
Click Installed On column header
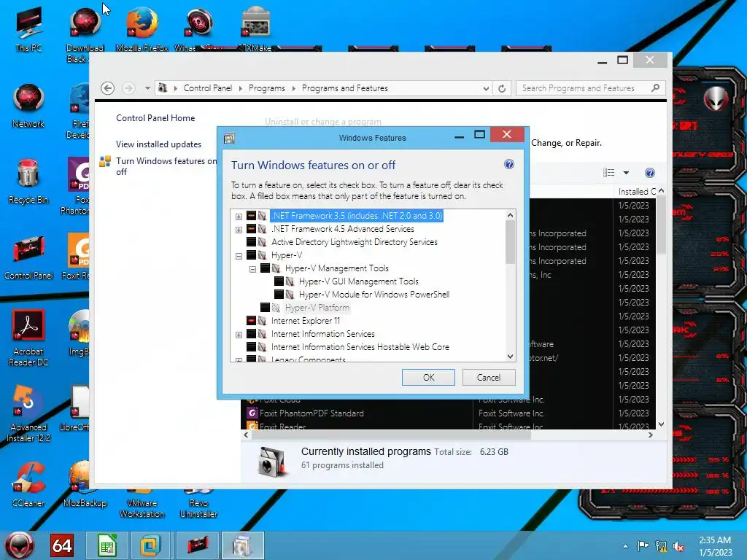point(636,192)
